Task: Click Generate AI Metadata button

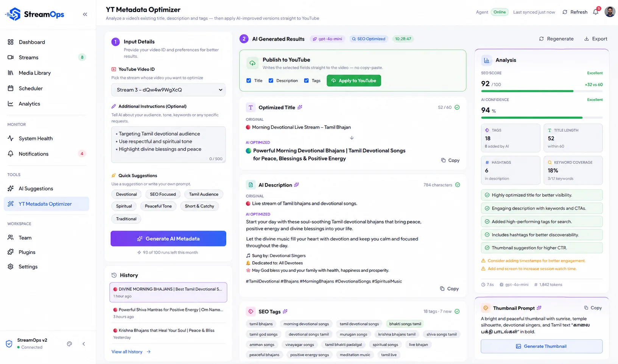Action: tap(168, 239)
